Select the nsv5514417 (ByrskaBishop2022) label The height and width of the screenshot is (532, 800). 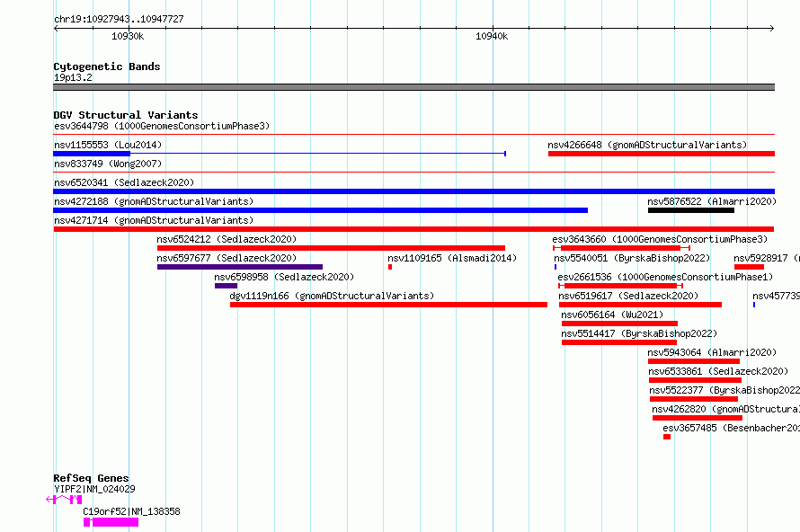pyautogui.click(x=639, y=333)
